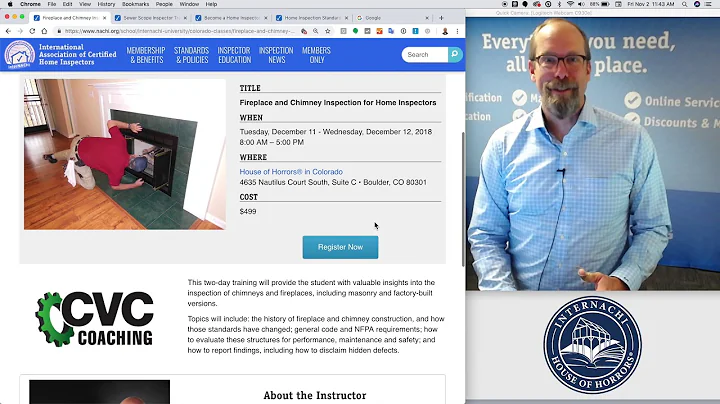The height and width of the screenshot is (404, 720).
Task: Click the Wi-Fi icon in menu bar
Action: [570, 4]
